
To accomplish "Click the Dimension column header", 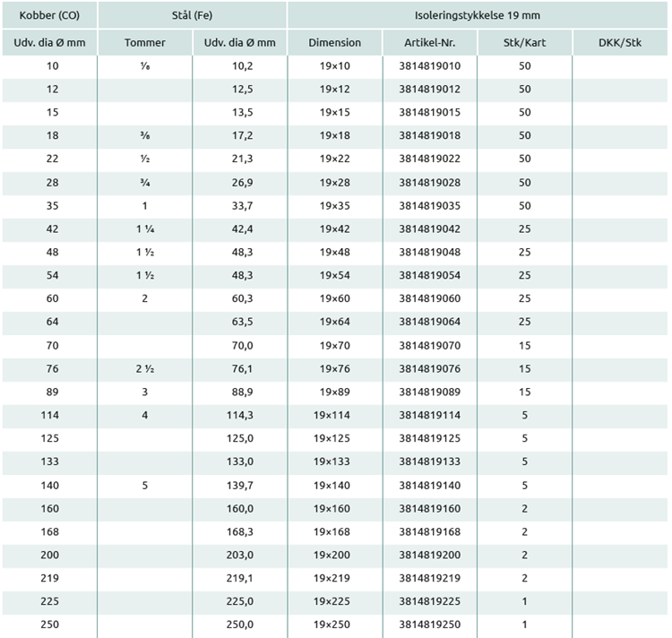I will [335, 43].
